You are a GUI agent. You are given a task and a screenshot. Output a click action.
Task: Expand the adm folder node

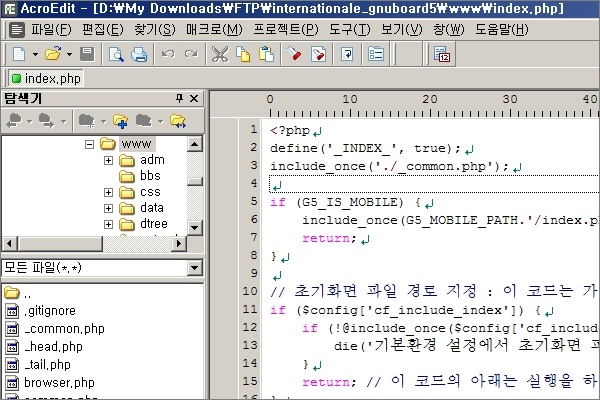click(109, 160)
